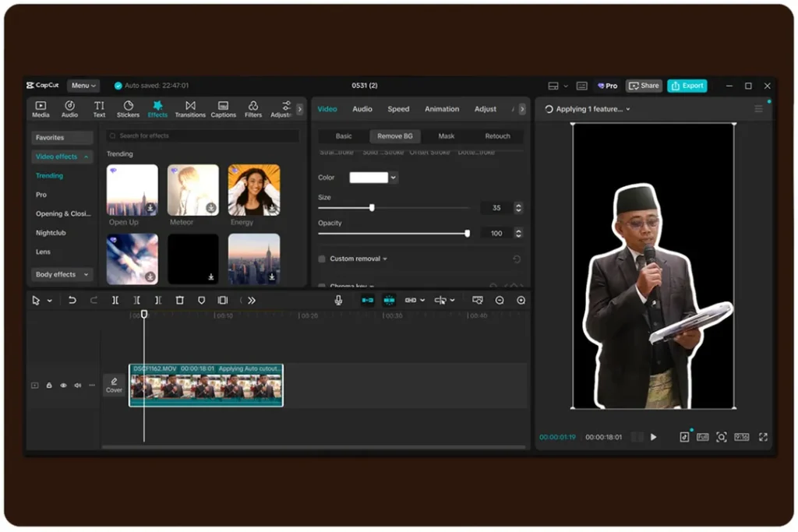Switch to the inspector Audio tab

[x=362, y=109]
